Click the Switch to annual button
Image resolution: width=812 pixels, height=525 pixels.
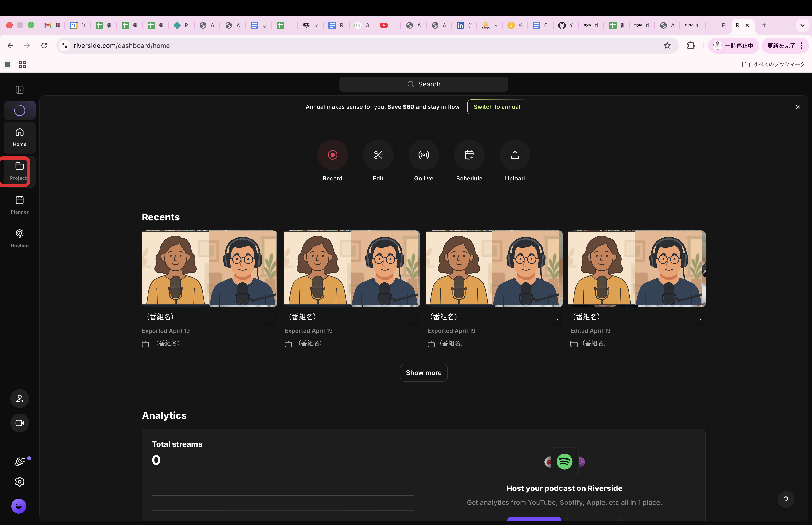pyautogui.click(x=496, y=107)
